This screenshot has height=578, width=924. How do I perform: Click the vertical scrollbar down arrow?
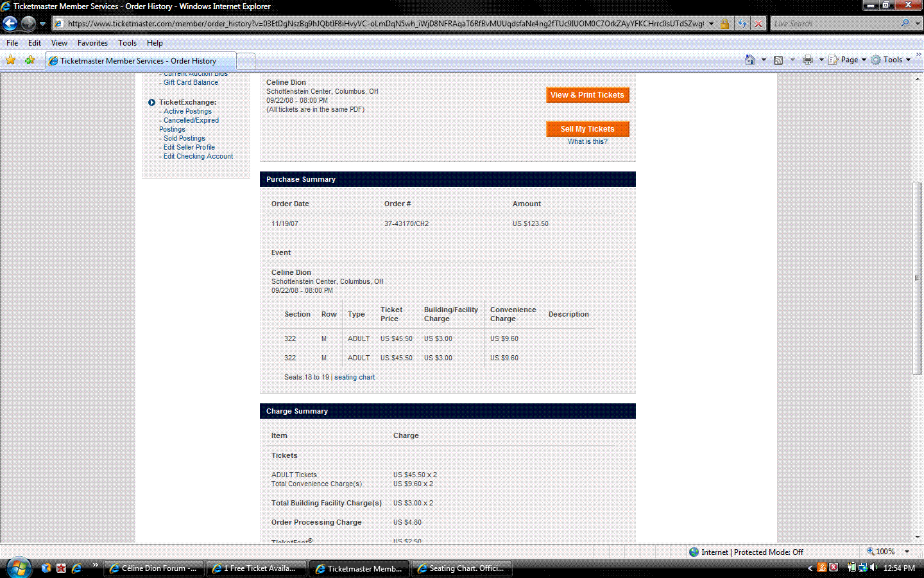(918, 537)
